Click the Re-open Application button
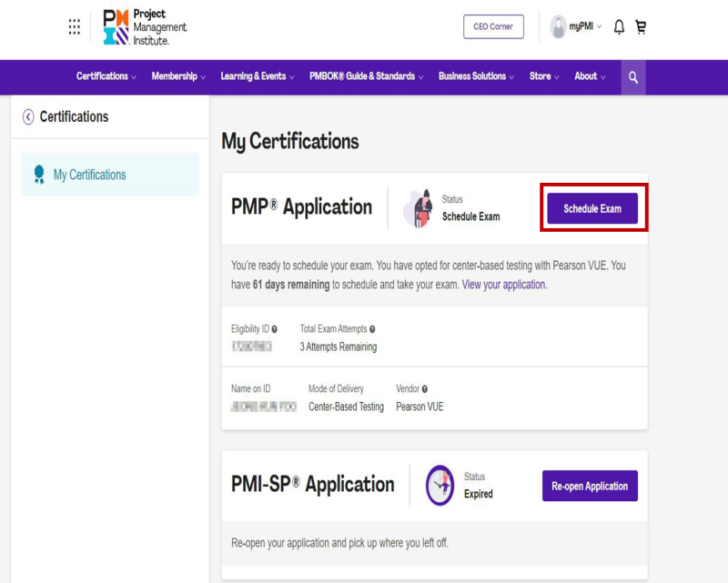The image size is (728, 583). [x=590, y=486]
